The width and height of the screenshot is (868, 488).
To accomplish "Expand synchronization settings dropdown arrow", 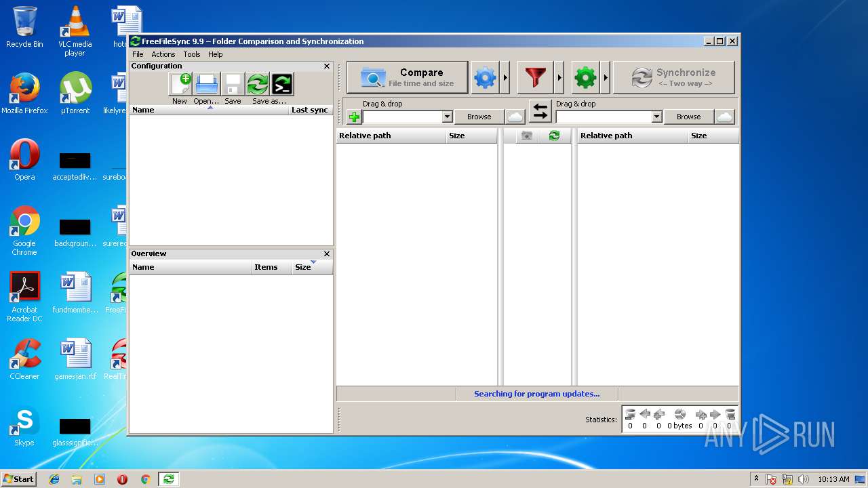I will [606, 78].
